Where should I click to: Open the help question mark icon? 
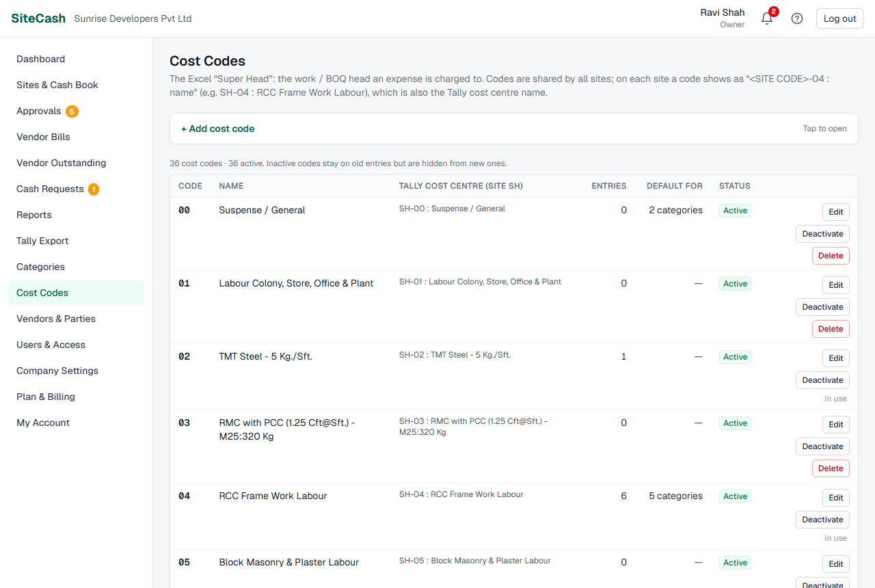pyautogui.click(x=797, y=18)
